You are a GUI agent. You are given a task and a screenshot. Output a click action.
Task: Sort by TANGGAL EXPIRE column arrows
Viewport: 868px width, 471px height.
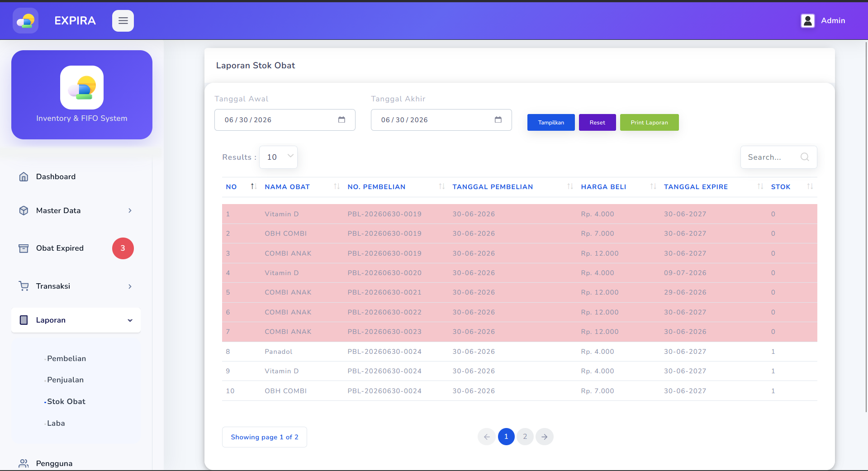click(x=760, y=186)
